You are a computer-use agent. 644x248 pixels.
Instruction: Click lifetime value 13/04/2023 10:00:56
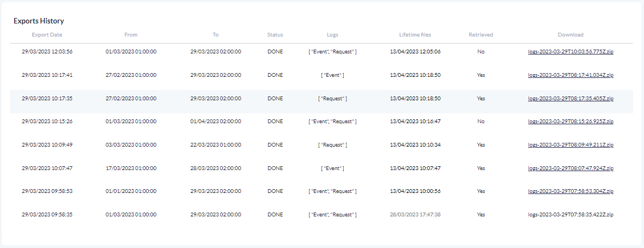[x=415, y=191]
